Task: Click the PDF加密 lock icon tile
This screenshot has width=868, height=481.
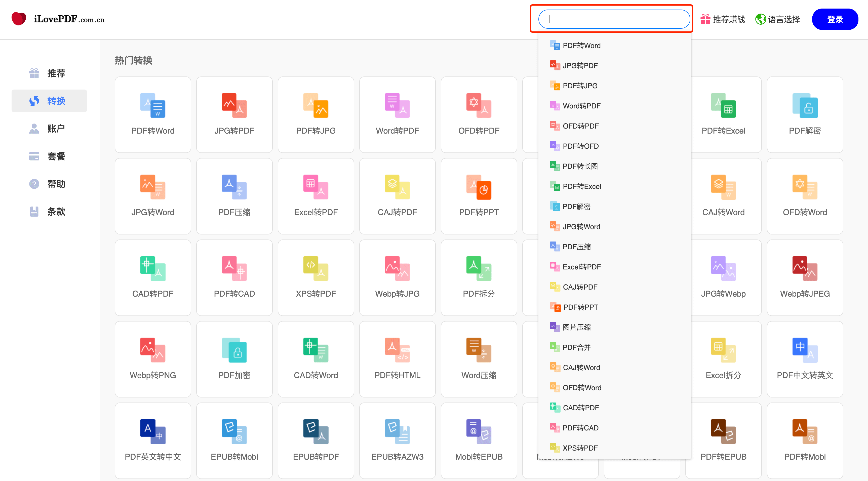Action: (x=234, y=350)
